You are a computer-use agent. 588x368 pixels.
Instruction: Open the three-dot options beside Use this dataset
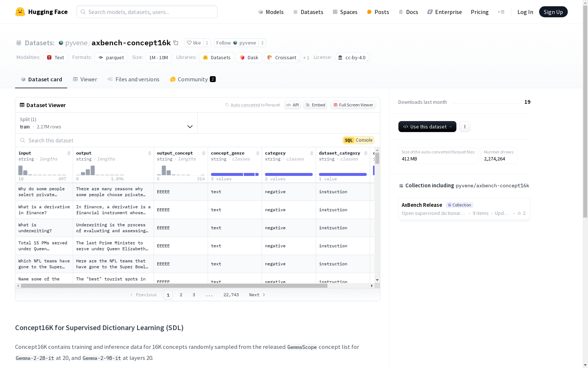click(465, 127)
